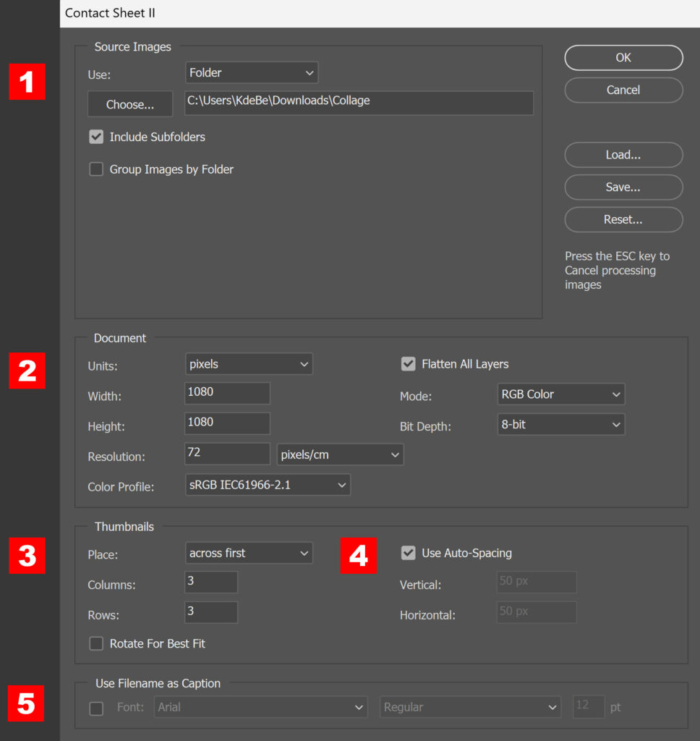Select the Width value field
The height and width of the screenshot is (741, 700).
(x=226, y=393)
